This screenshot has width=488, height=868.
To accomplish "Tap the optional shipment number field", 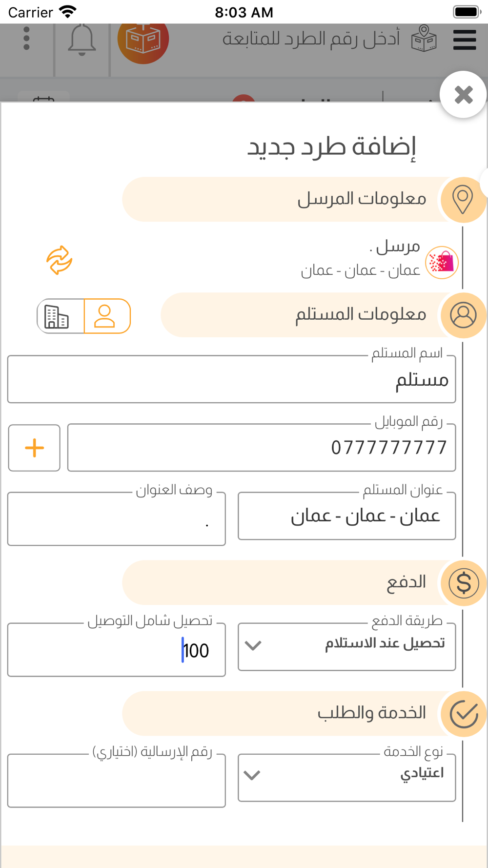I will tap(116, 780).
